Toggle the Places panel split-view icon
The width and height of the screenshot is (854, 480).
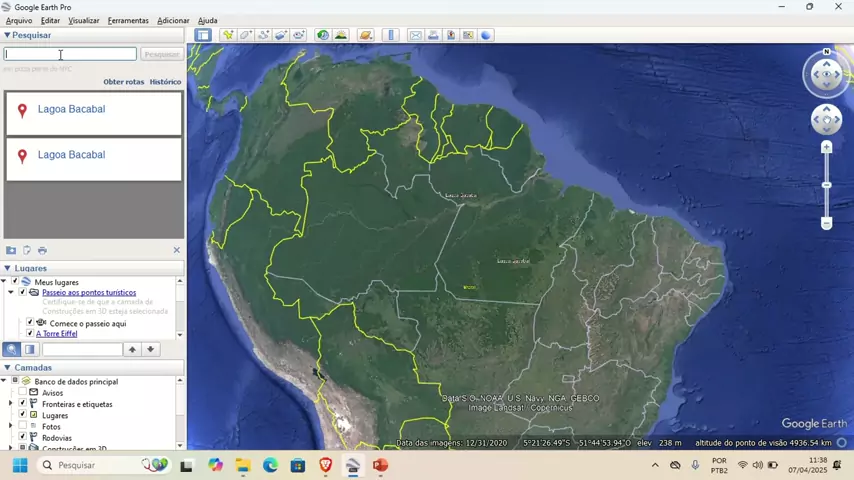point(30,349)
